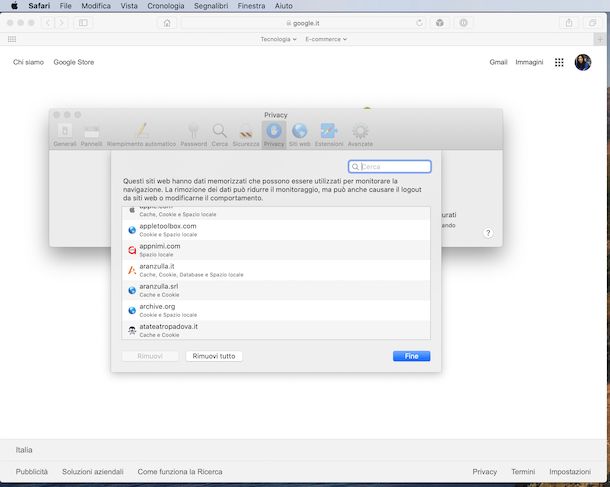Viewport: 610px width, 487px height.
Task: Click the atateatropadova.it site icon
Action: 132,331
